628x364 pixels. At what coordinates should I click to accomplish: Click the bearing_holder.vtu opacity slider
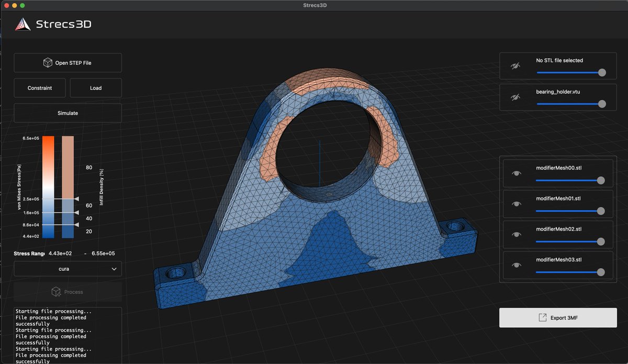[x=571, y=104]
